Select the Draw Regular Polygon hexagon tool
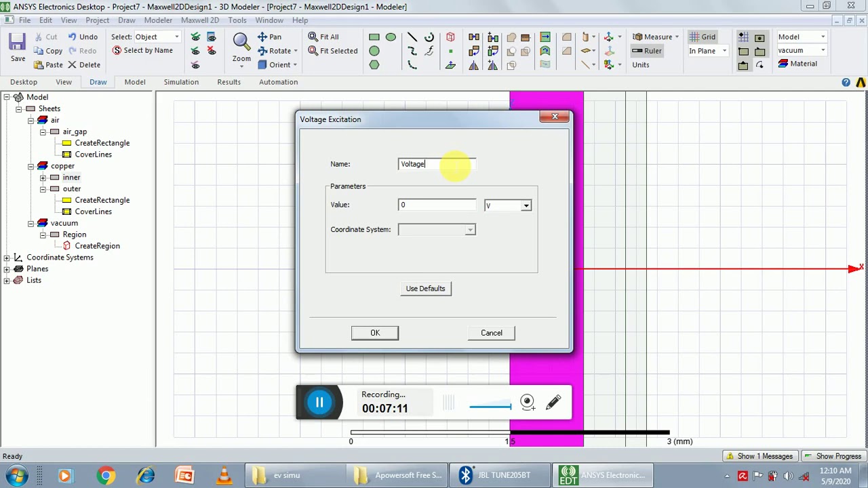The image size is (868, 488). 374,65
